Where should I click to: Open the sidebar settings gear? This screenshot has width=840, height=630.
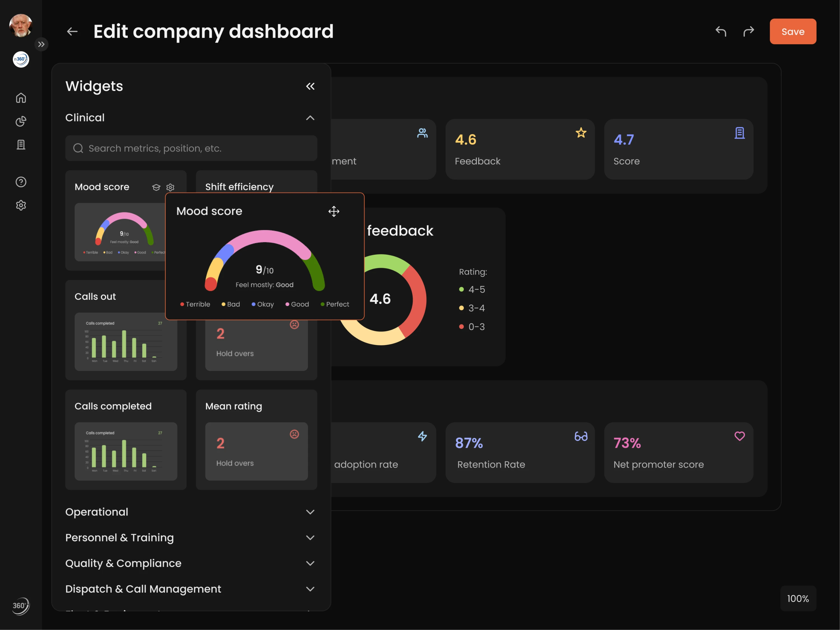[21, 205]
